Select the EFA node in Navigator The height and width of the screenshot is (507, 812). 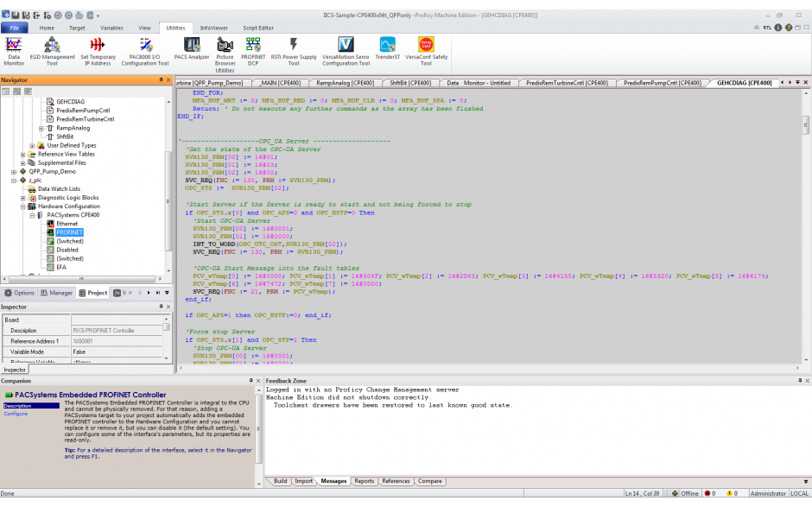coord(61,267)
